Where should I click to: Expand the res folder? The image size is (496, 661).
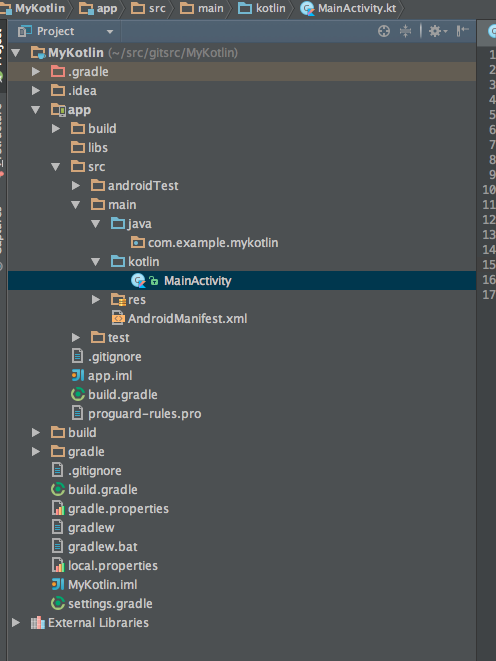click(x=96, y=300)
